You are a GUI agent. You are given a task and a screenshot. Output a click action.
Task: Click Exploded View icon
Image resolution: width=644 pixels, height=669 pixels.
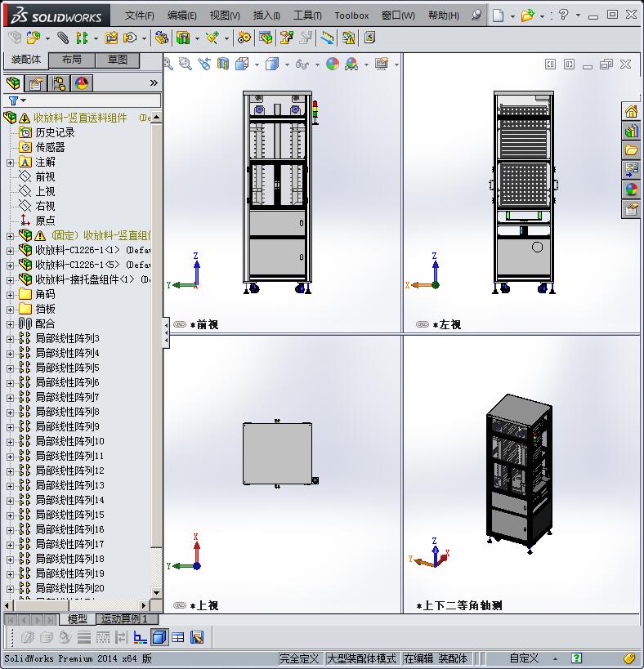[286, 38]
